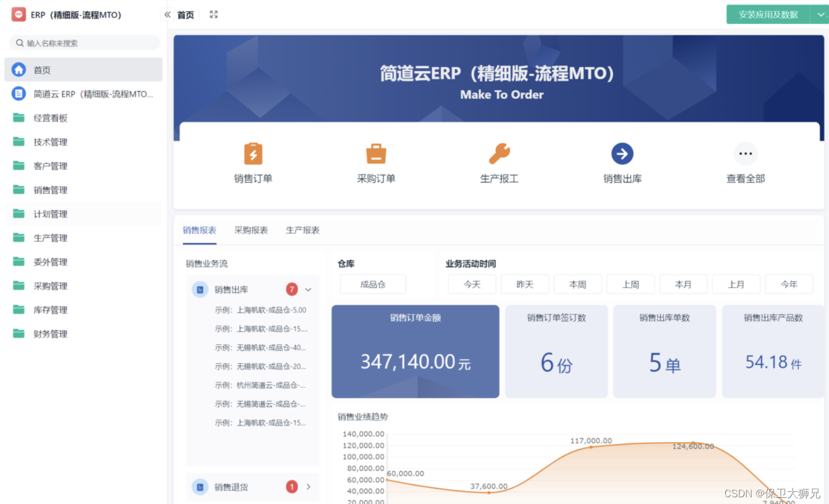Expand 销售退货 list chevron
This screenshot has width=829, height=504.
(308, 487)
